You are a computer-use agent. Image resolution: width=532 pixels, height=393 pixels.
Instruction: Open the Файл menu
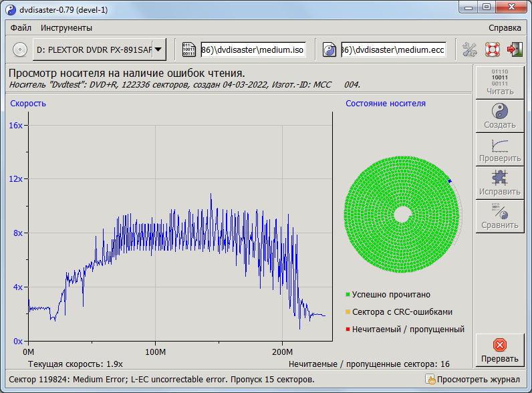point(21,28)
